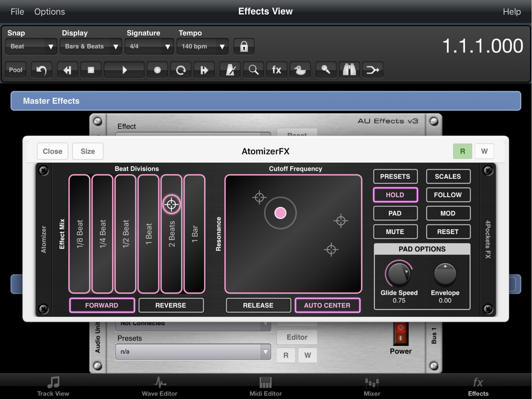Click the undo arrow icon
532x399 pixels.
(x=41, y=70)
